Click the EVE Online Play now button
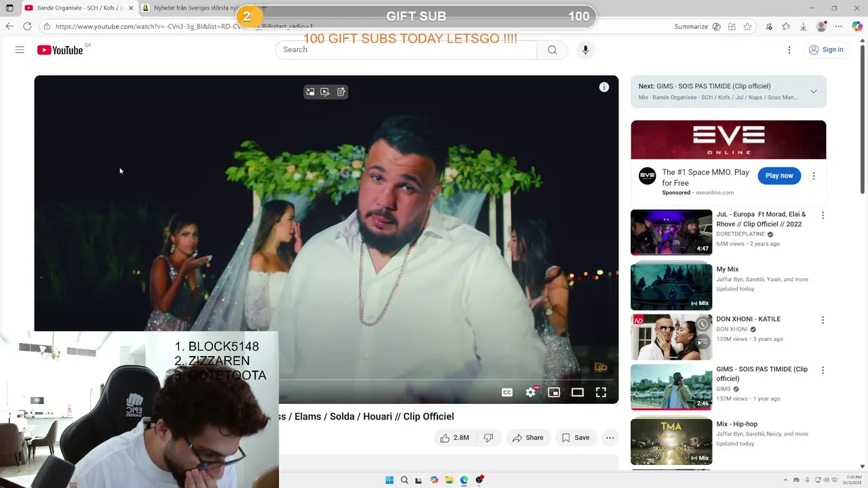This screenshot has width=868, height=488. click(779, 176)
